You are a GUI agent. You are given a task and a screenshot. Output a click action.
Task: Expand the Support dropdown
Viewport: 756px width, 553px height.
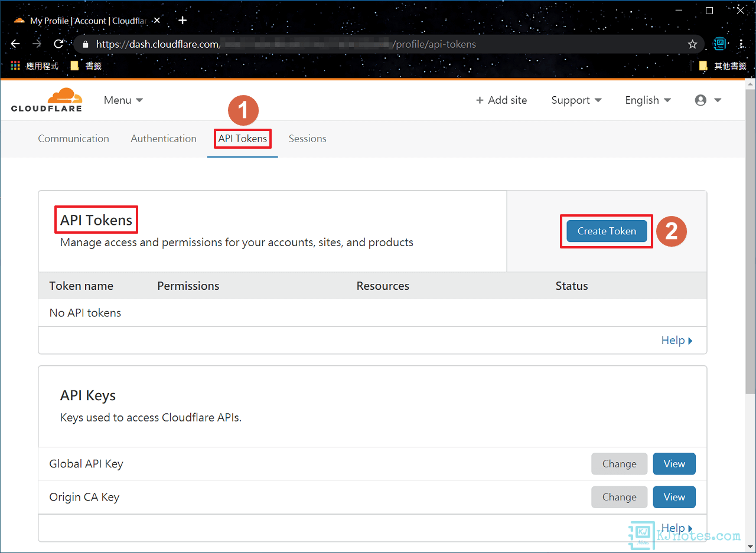[576, 100]
